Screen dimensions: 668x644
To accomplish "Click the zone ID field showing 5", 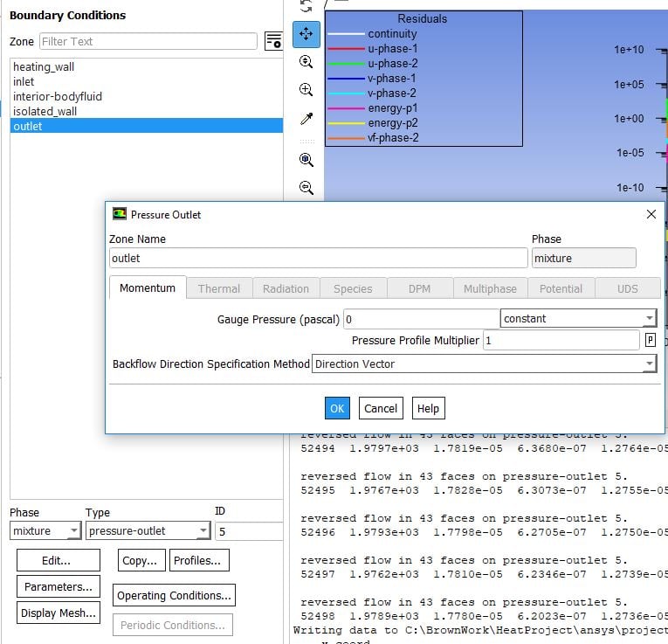I will 249,531.
